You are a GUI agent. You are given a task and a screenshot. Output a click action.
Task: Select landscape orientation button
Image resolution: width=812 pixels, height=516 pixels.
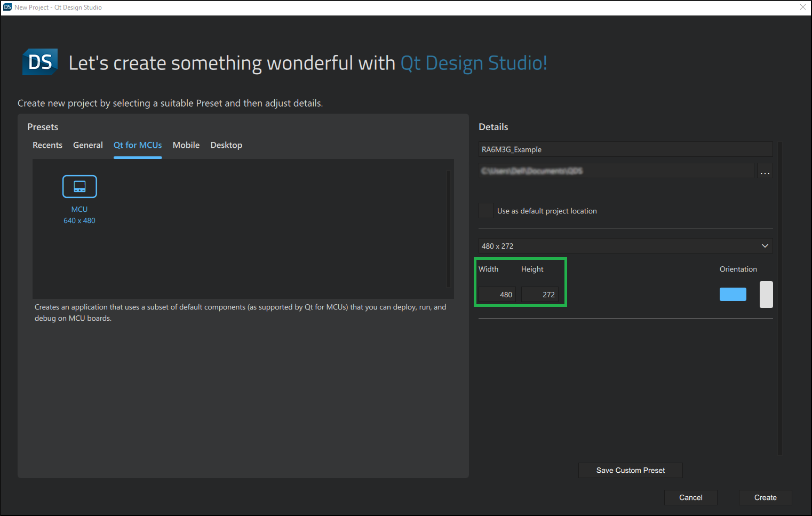(x=733, y=295)
